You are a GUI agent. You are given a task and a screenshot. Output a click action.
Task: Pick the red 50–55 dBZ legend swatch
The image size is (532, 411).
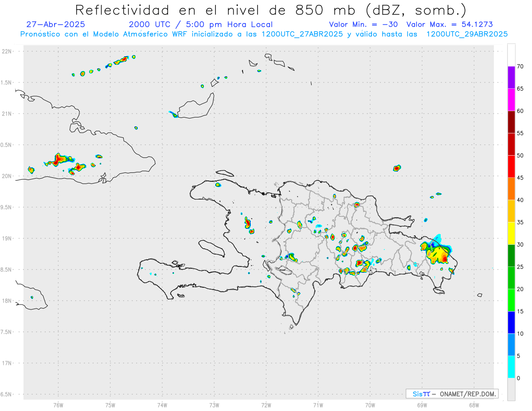click(511, 144)
